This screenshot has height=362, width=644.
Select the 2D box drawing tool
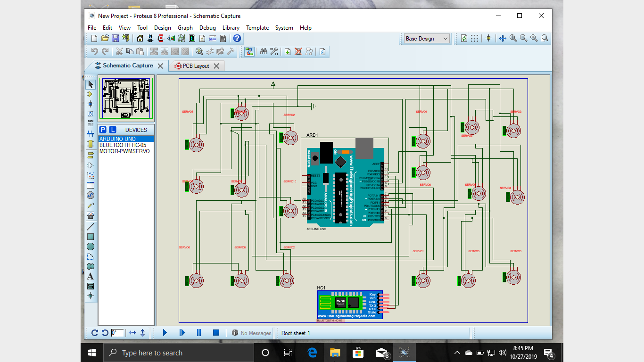(91, 237)
